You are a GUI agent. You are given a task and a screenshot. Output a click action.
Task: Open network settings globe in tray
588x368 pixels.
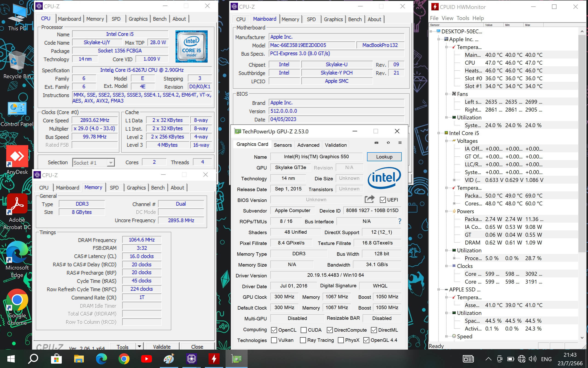521,359
